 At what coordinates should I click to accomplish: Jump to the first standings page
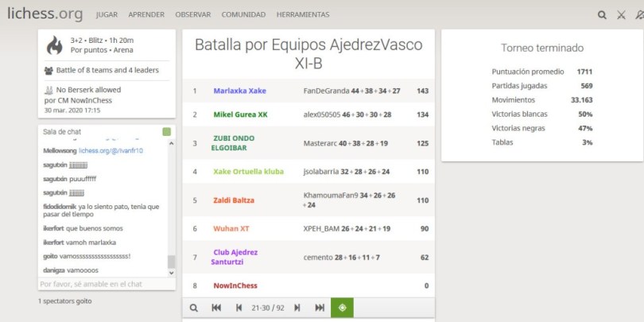click(x=216, y=308)
